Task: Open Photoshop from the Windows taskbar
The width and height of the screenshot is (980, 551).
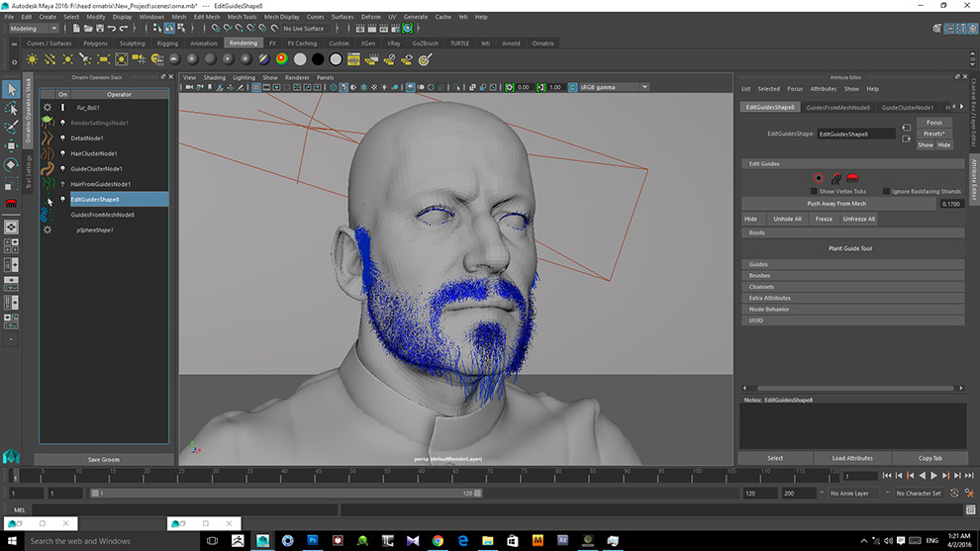Action: click(313, 540)
